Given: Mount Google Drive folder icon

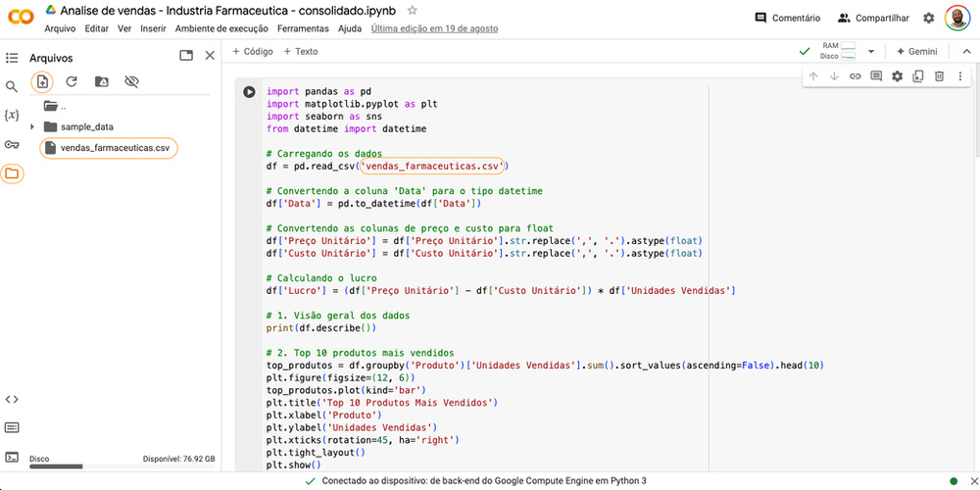Looking at the screenshot, I should point(101,81).
